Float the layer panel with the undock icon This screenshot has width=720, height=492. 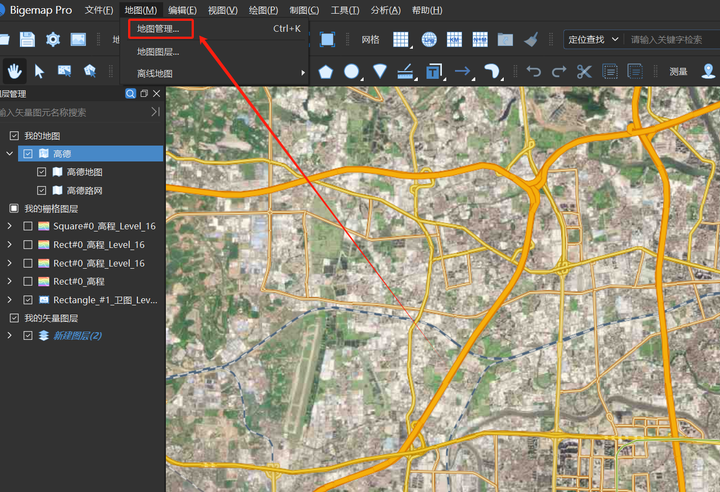(x=144, y=94)
